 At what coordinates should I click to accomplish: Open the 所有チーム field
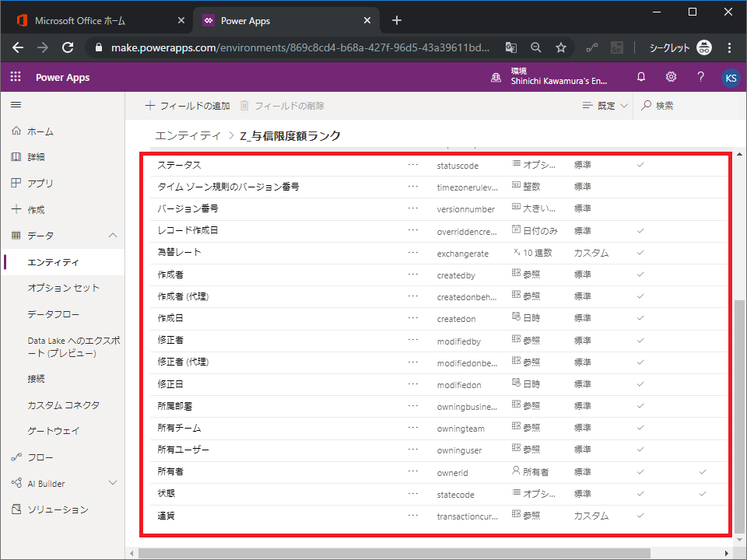pyautogui.click(x=179, y=428)
